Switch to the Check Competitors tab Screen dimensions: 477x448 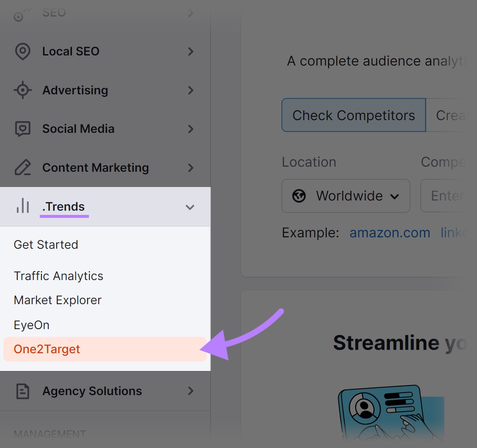coord(353,115)
